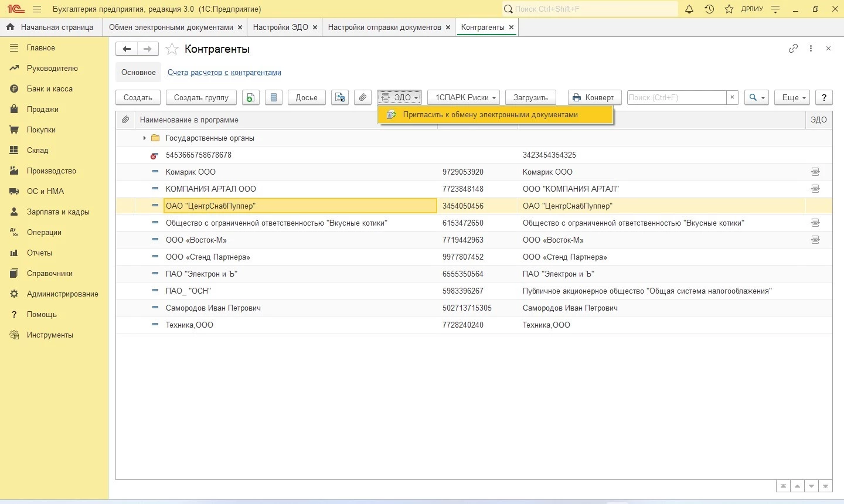The width and height of the screenshot is (844, 504).
Task: Click the attached files paperclip toolbar icon
Action: click(363, 97)
